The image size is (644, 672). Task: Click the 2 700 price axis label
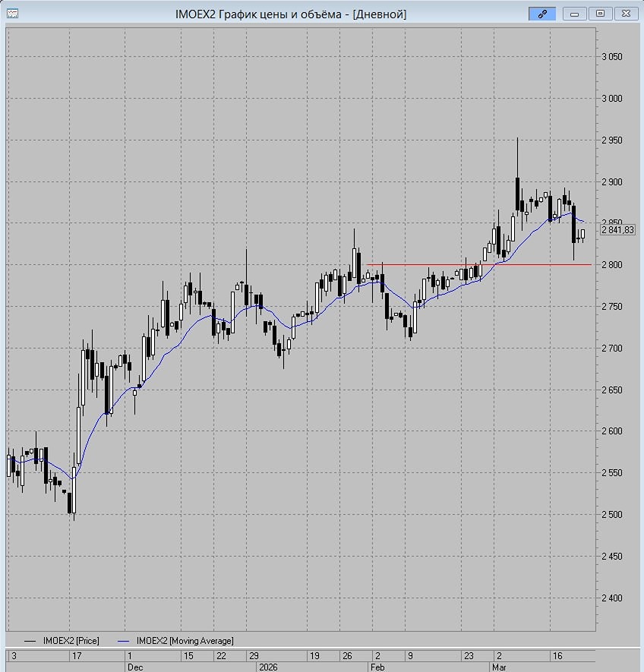pos(612,348)
